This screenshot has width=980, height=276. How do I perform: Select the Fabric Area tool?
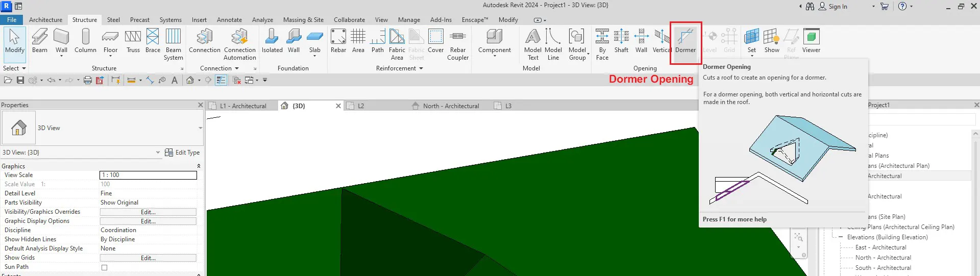click(x=397, y=44)
